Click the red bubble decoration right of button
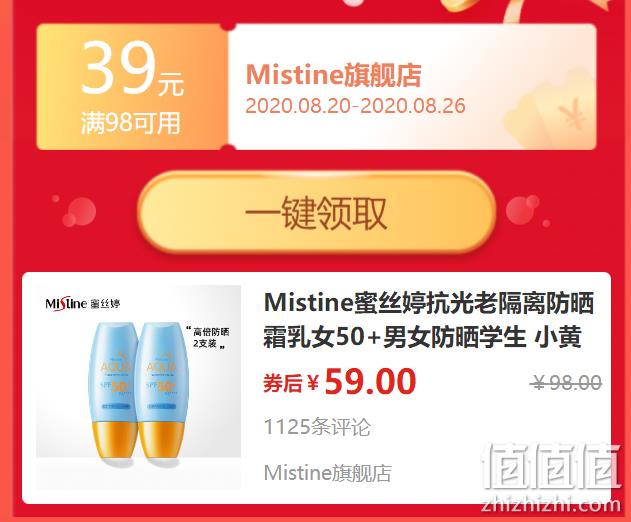The height and width of the screenshot is (522, 631). [527, 210]
